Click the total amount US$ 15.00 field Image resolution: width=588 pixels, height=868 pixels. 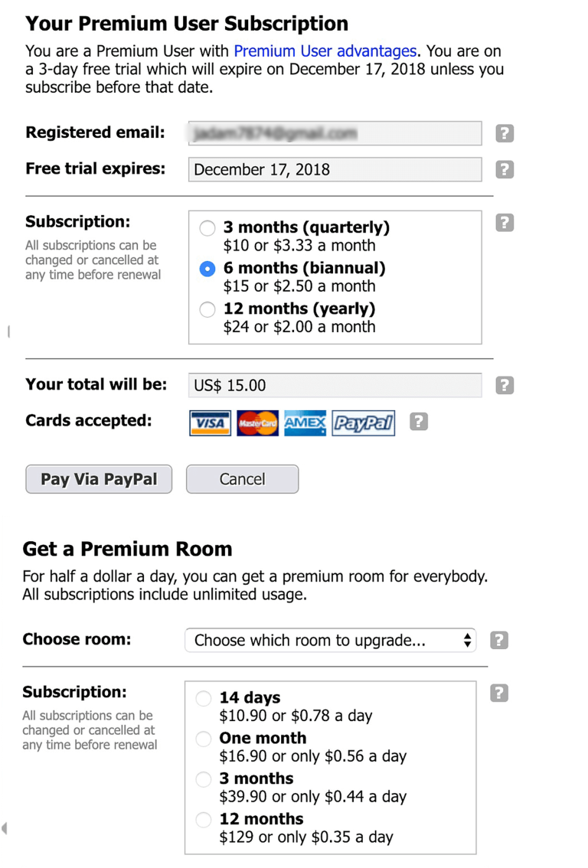coord(335,385)
